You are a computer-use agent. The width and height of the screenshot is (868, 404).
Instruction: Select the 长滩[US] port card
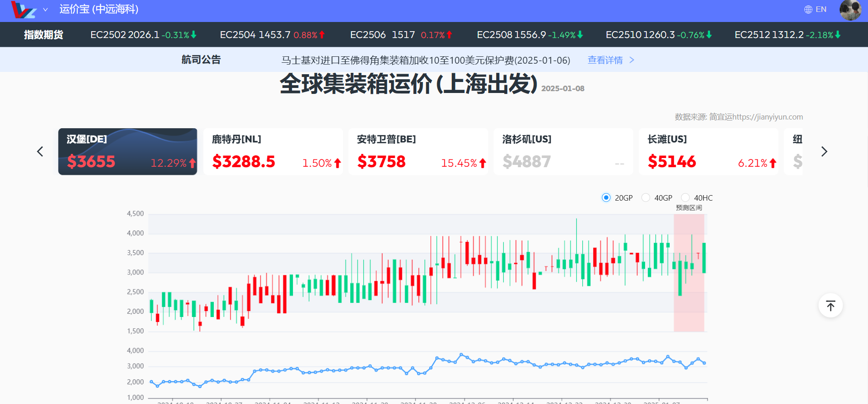[709, 152]
